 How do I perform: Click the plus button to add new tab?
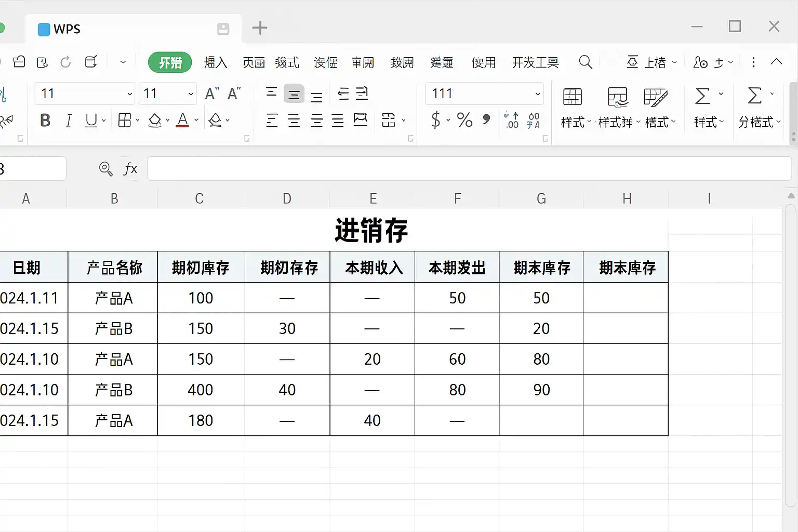pyautogui.click(x=259, y=28)
